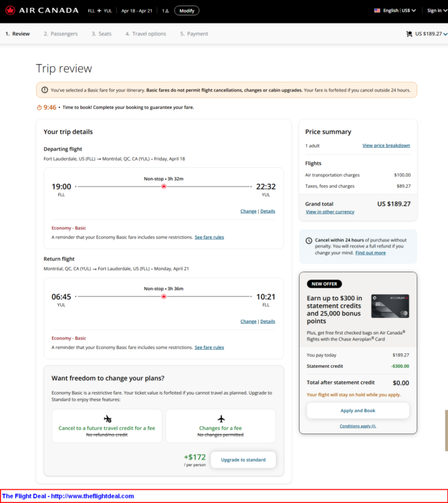Click the US flag language icon
The height and width of the screenshot is (503, 448).
click(377, 11)
